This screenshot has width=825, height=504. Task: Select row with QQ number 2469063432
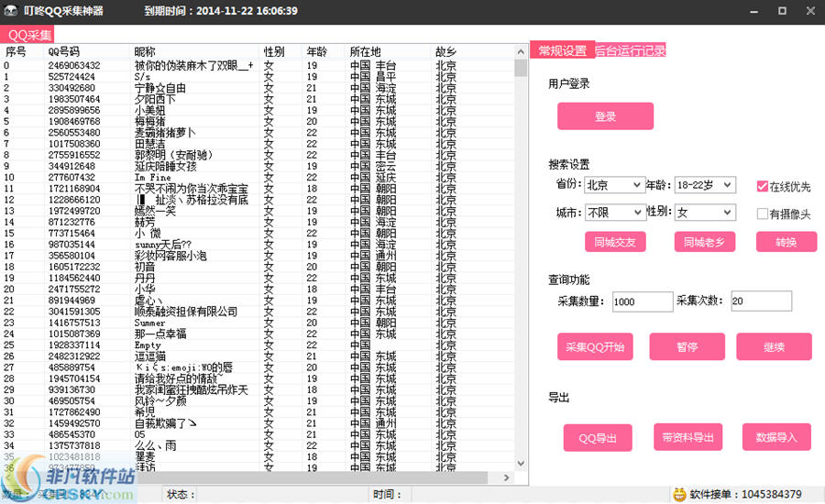click(x=258, y=65)
